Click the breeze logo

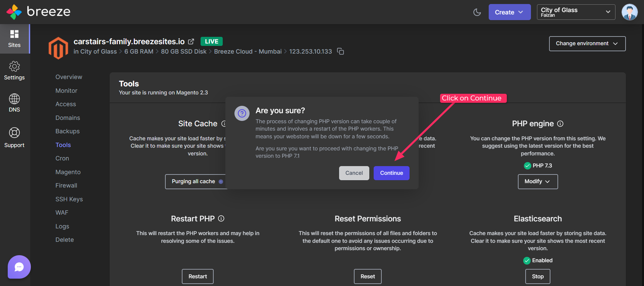pos(38,12)
